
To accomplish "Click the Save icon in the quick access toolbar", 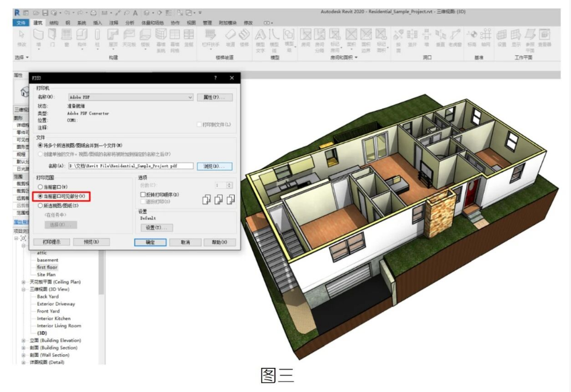I will click(45, 13).
